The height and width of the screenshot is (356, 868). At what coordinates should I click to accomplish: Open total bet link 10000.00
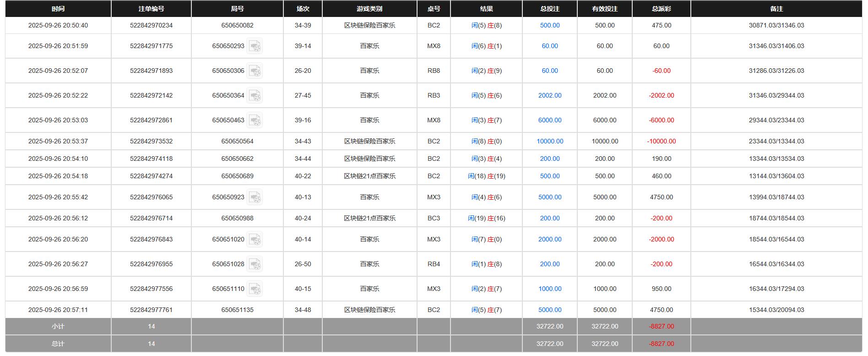pyautogui.click(x=550, y=141)
